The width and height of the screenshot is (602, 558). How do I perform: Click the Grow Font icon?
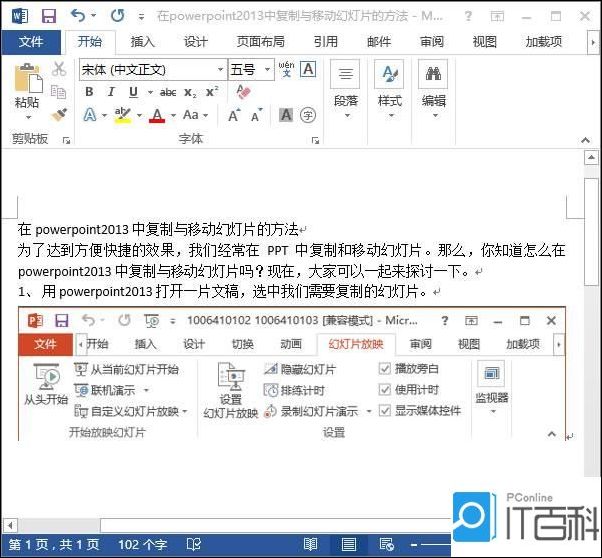pyautogui.click(x=233, y=116)
